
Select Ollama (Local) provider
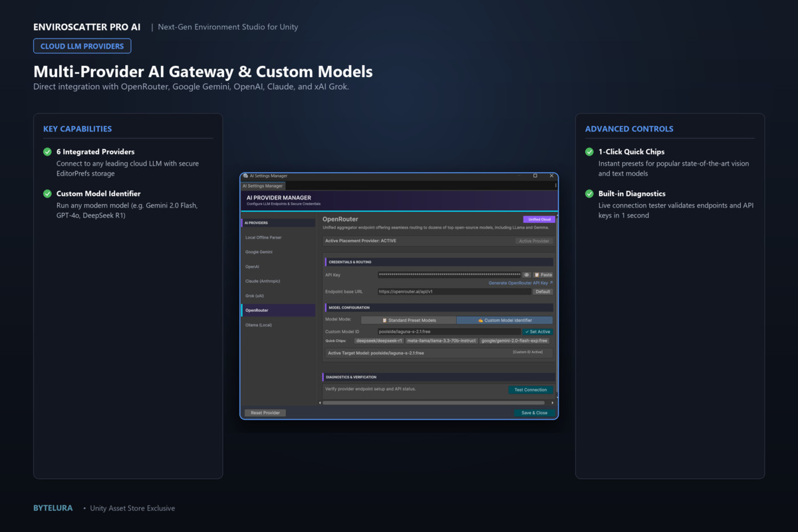(x=278, y=325)
